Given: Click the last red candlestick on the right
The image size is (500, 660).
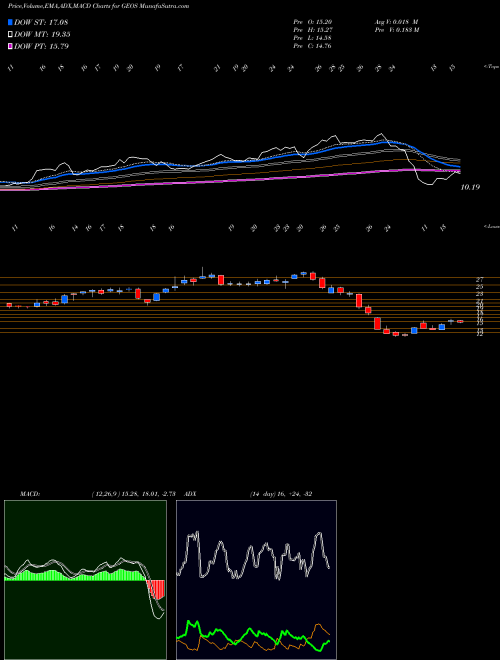Looking at the screenshot, I should point(460,322).
